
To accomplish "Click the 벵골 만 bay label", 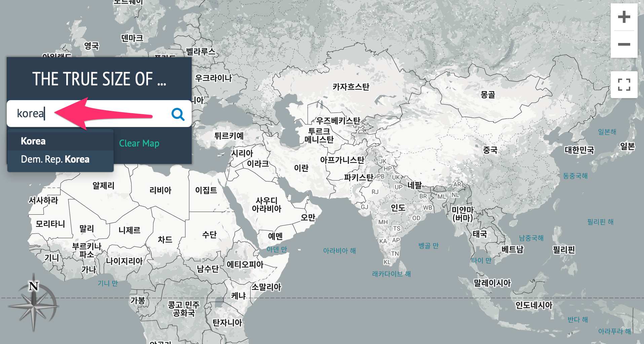I will [428, 246].
